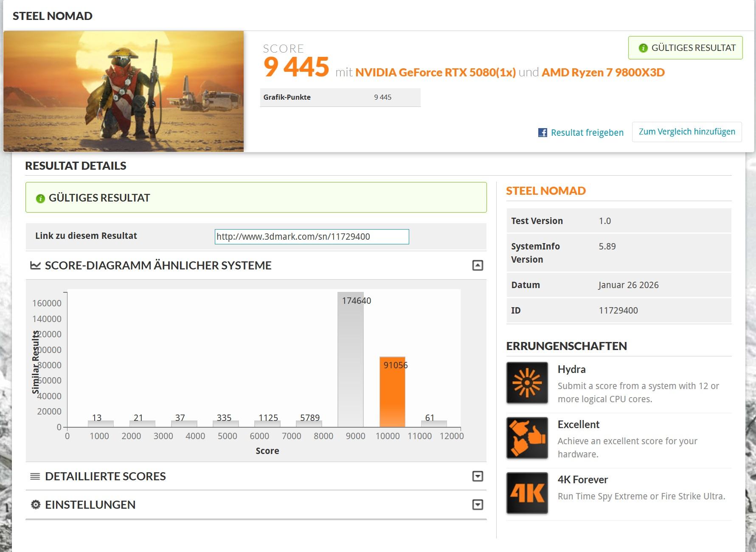Open Resultat freigeben share link

pyautogui.click(x=587, y=132)
